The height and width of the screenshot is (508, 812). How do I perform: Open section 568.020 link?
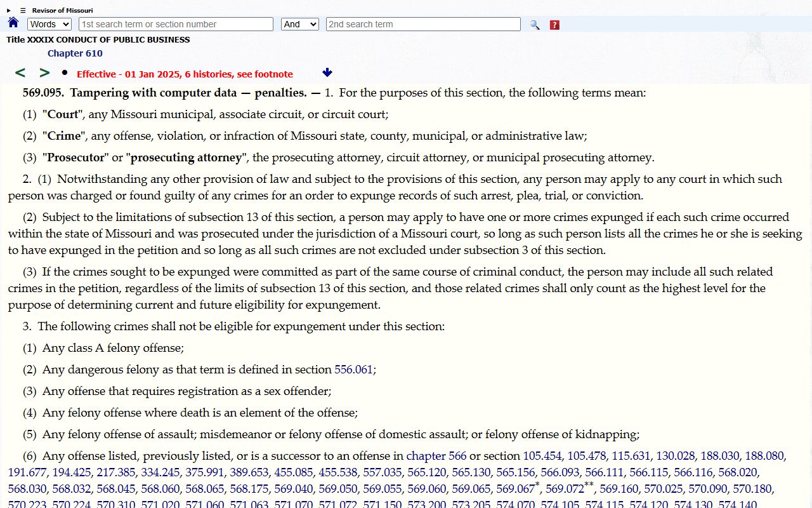click(x=738, y=472)
